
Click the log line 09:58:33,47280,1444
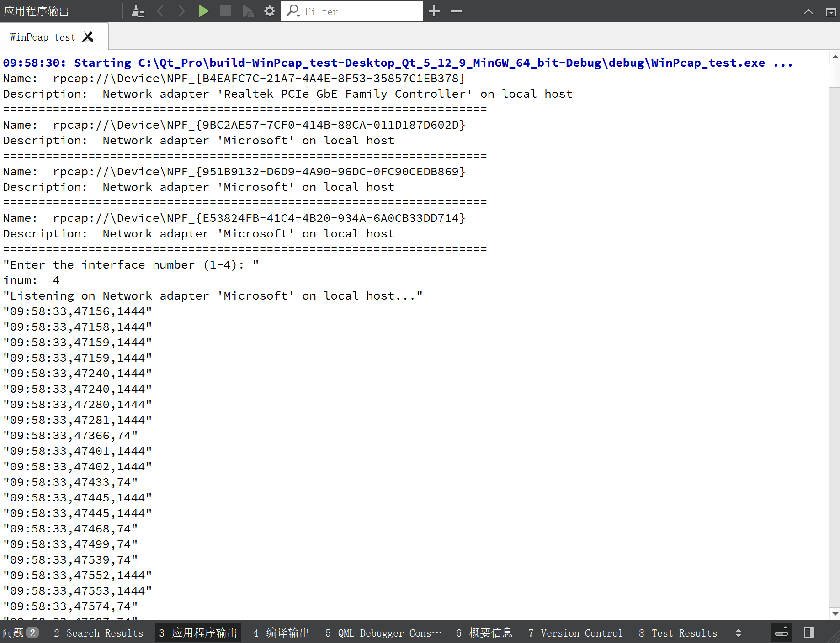78,404
